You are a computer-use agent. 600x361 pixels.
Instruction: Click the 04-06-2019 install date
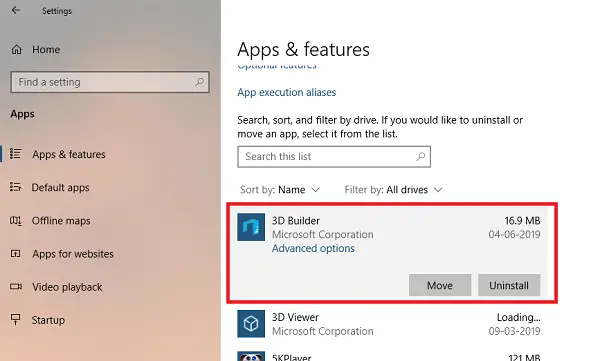click(514, 234)
